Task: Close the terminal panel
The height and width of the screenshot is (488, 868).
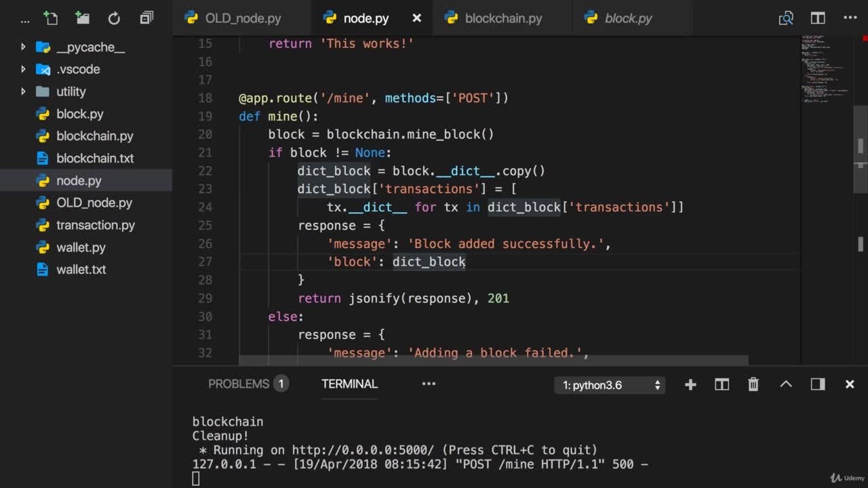Action: pyautogui.click(x=850, y=384)
